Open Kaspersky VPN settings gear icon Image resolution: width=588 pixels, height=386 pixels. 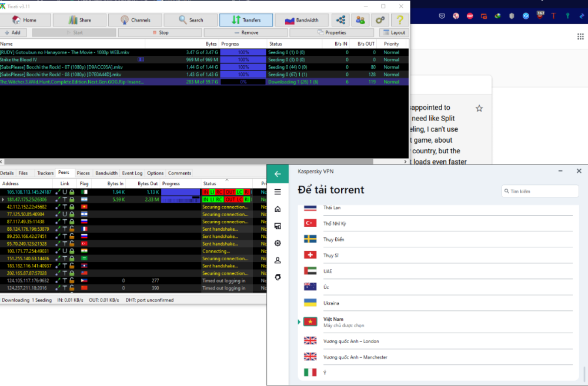(278, 243)
